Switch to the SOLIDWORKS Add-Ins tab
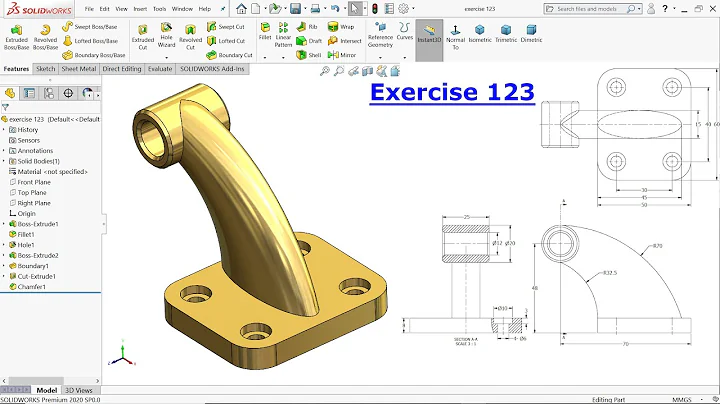 tap(212, 69)
